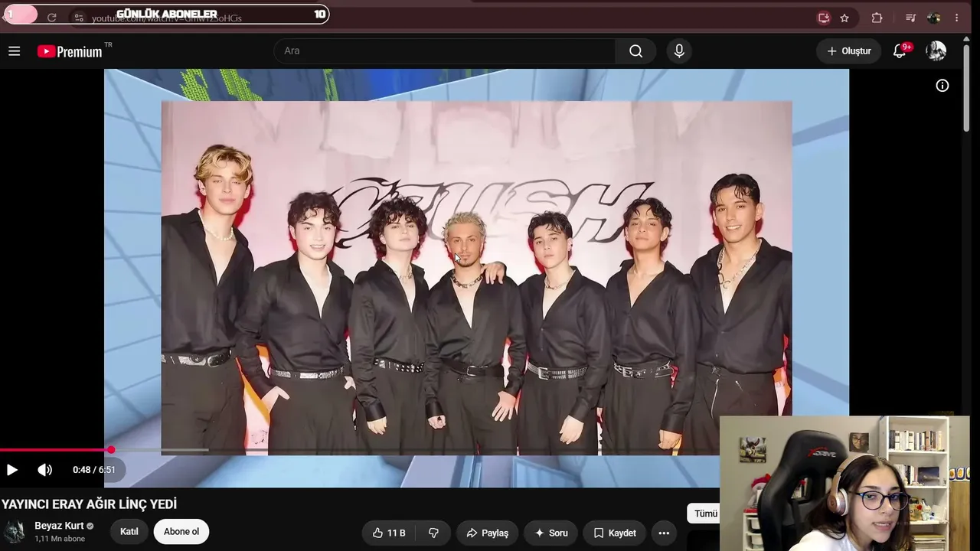Open more actions three-dot menu under video

coord(664,533)
